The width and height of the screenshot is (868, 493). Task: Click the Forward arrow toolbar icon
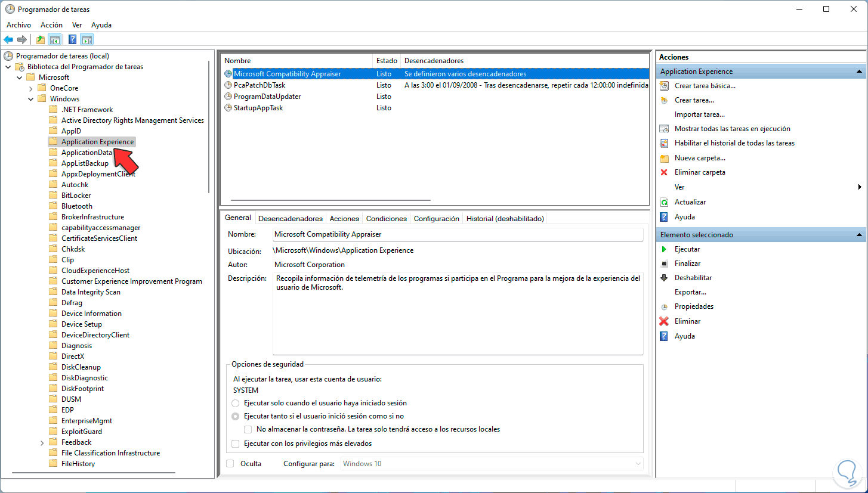[22, 39]
